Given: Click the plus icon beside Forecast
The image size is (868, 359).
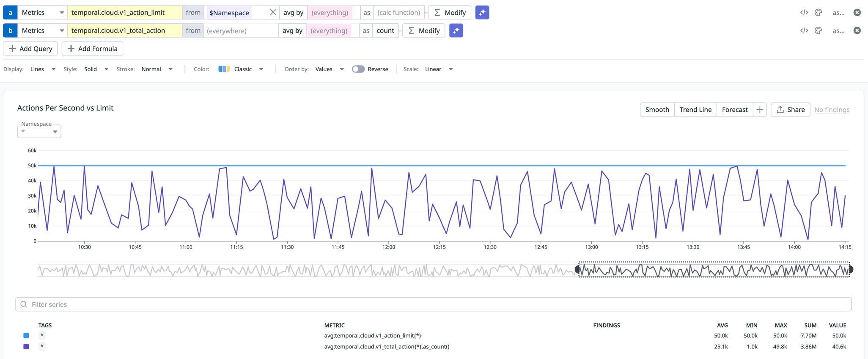Looking at the screenshot, I should click(x=760, y=110).
